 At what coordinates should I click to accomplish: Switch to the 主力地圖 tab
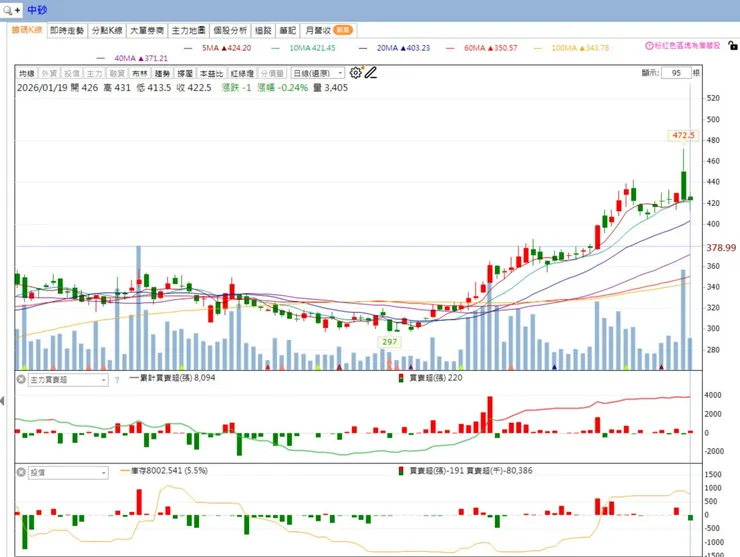(x=188, y=30)
